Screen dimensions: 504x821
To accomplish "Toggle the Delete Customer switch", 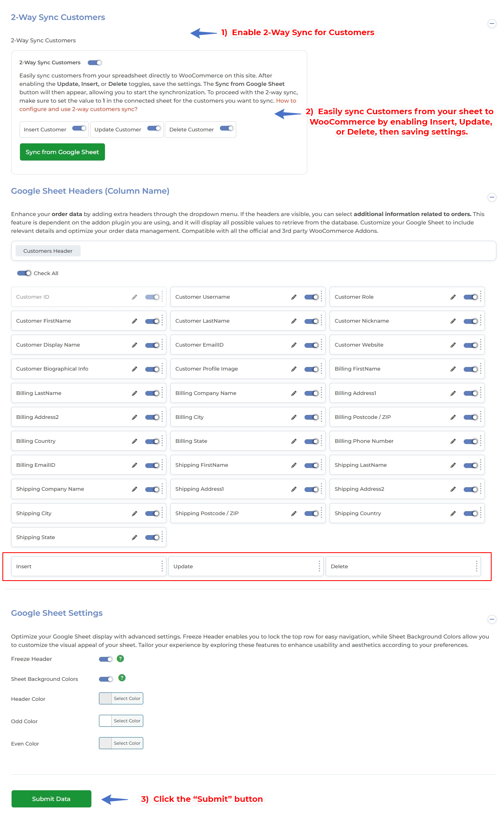I will click(x=226, y=129).
